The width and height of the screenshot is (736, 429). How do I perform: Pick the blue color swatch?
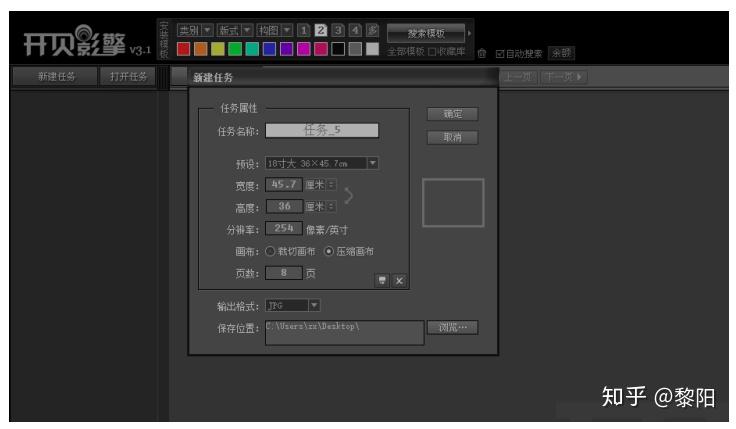269,49
